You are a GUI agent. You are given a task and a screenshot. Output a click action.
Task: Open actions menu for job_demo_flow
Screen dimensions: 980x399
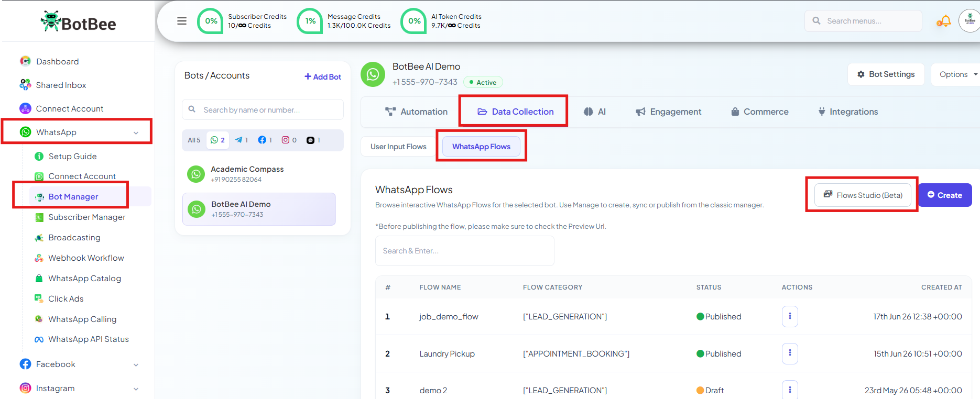click(790, 316)
